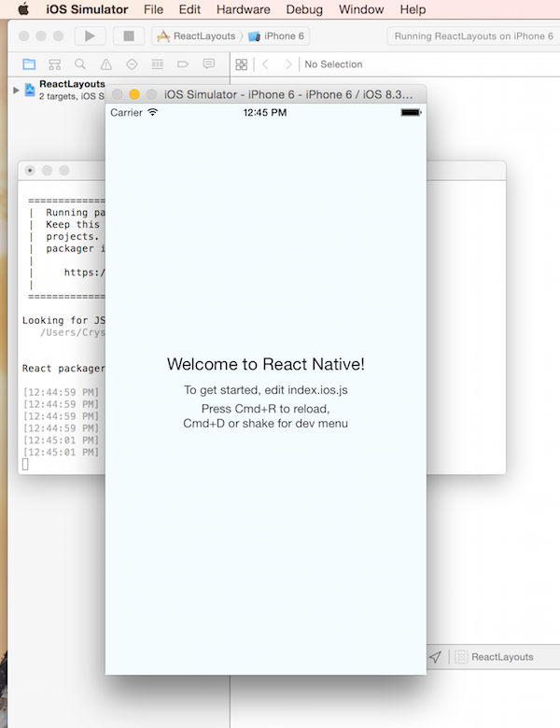This screenshot has width=560, height=728.
Task: Open the Debug menu
Action: (x=304, y=9)
